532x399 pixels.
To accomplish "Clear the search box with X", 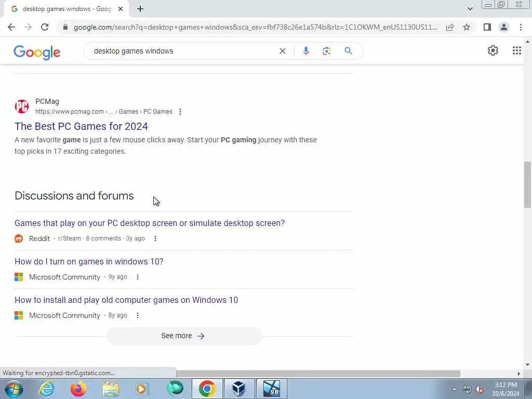I will coord(282,51).
